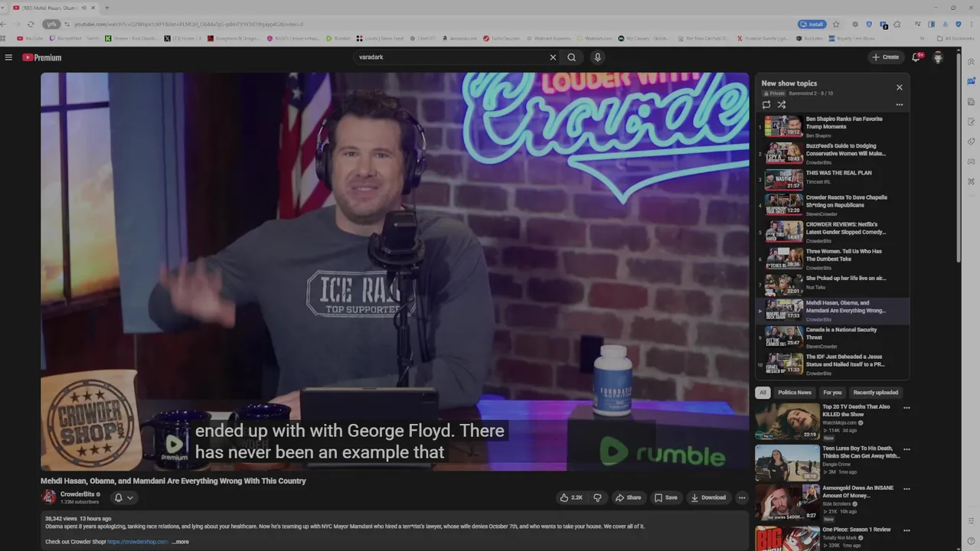Screen dimensions: 980x551
Task: Start voice search with microphone
Action: coord(597,57)
